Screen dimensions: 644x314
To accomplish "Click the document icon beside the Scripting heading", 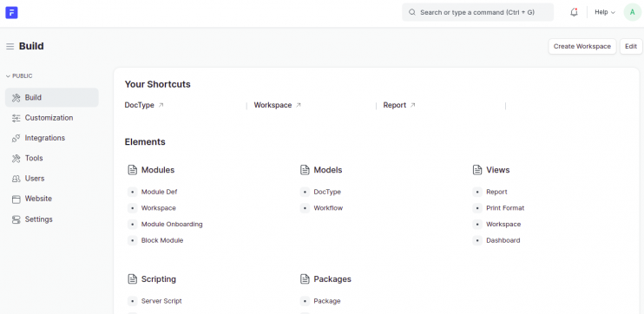I will (x=132, y=279).
